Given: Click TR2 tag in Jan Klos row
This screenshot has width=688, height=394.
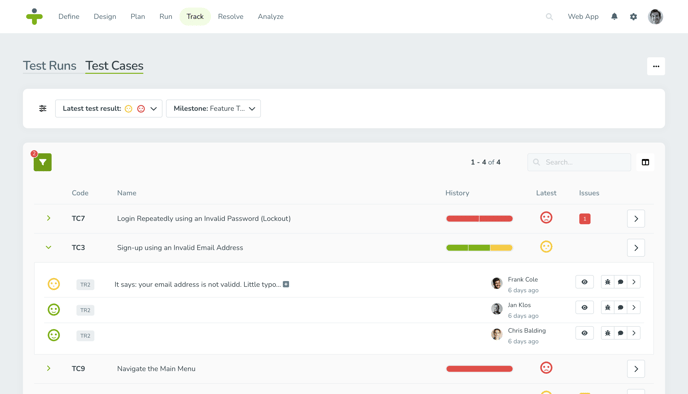Looking at the screenshot, I should 85,310.
